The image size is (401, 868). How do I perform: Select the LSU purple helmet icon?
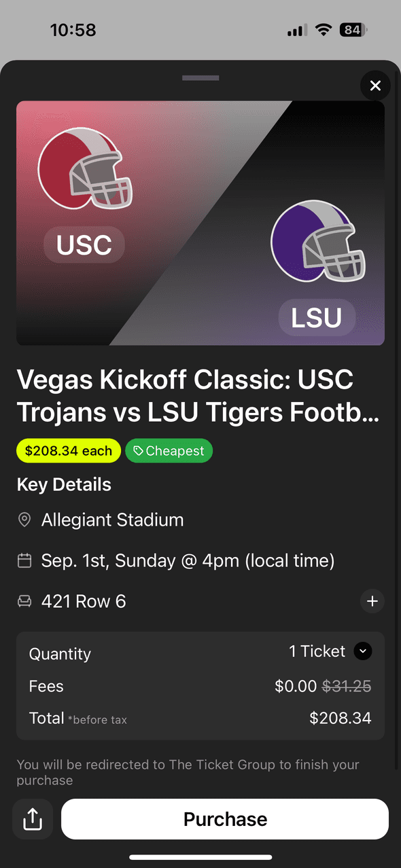[318, 242]
